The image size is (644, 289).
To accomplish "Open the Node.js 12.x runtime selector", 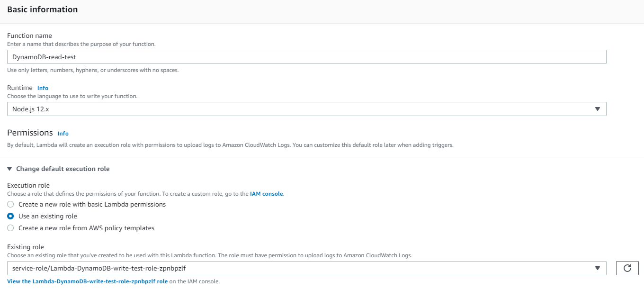I will pos(303,109).
